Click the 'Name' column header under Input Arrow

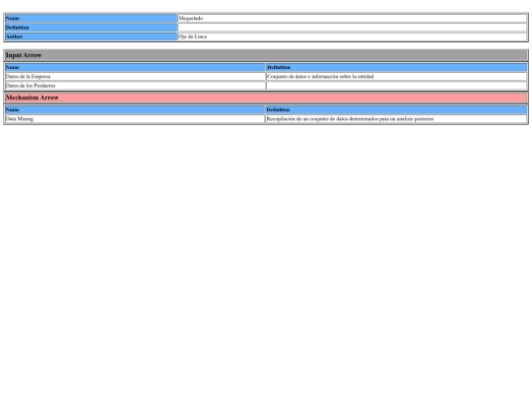[135, 68]
